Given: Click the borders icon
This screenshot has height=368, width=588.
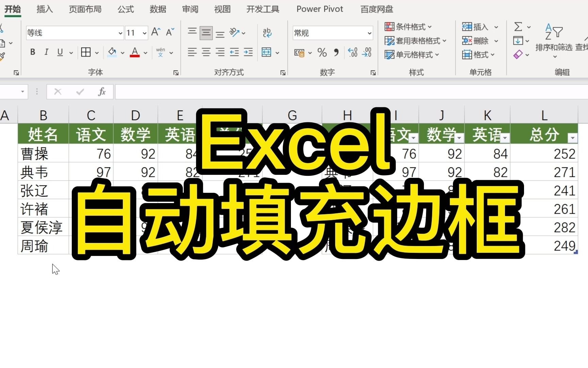Looking at the screenshot, I should (x=86, y=52).
